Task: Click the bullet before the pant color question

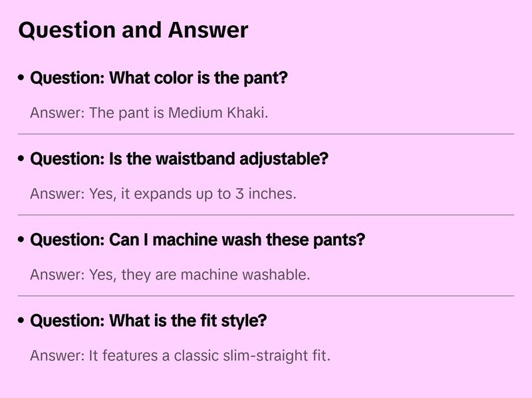Action: (22, 79)
